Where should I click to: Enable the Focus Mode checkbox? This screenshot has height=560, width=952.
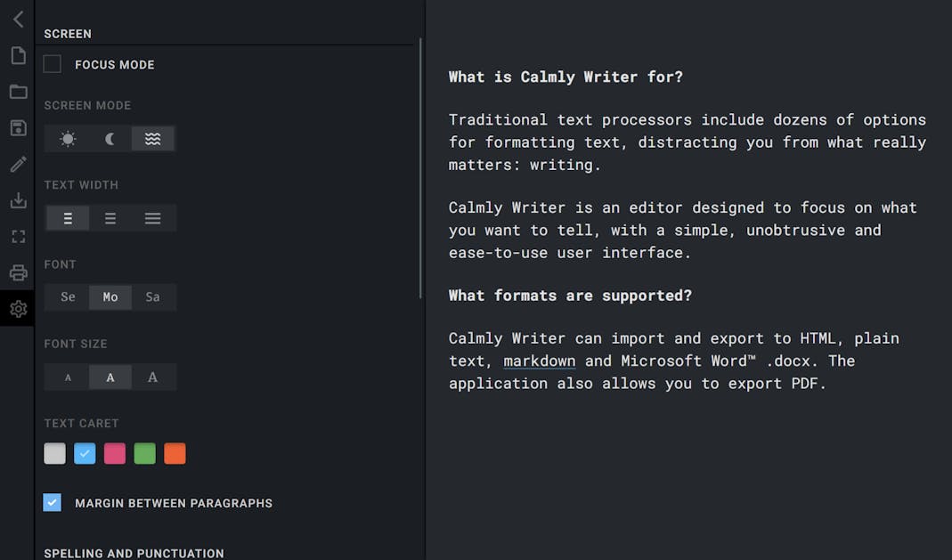point(53,64)
